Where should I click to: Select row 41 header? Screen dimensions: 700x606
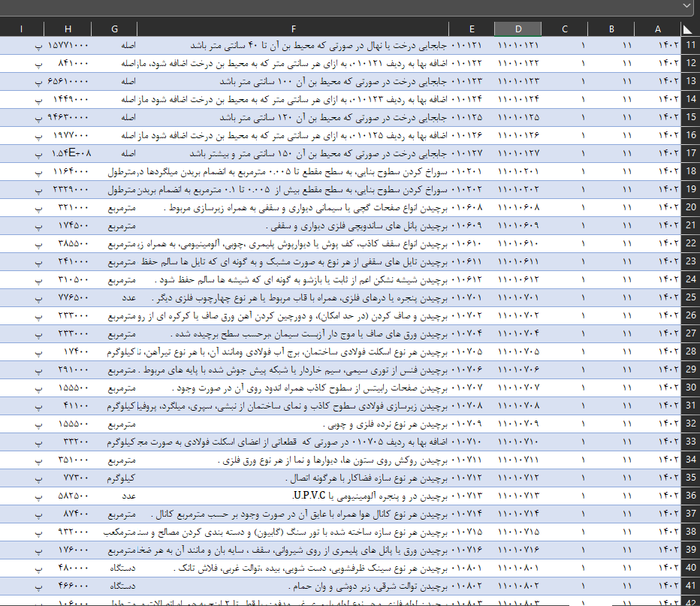pos(686,586)
